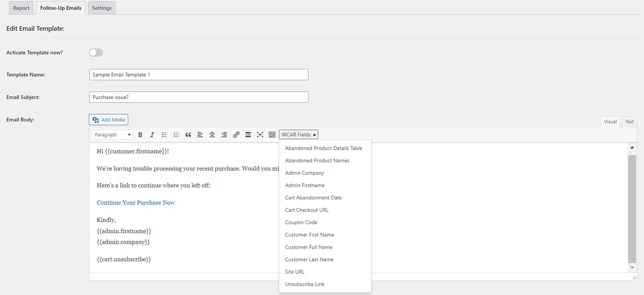The height and width of the screenshot is (295, 644).
Task: Apply bold formatting in the email editor
Action: pyautogui.click(x=140, y=135)
